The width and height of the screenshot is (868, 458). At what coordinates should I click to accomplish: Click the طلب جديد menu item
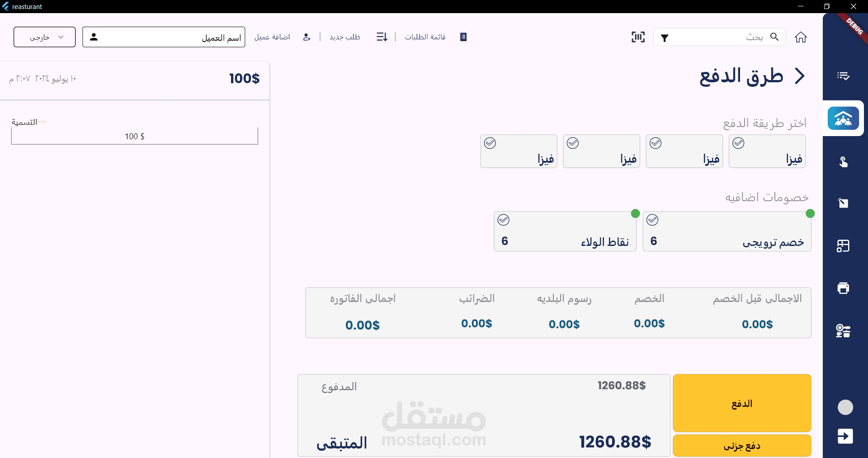click(345, 37)
